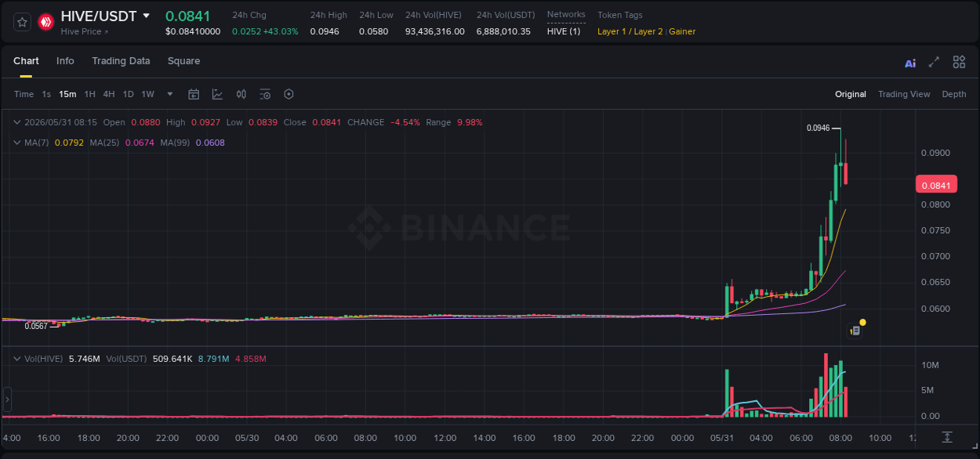Click the red 0.0841 current price tag
This screenshot has height=459, width=980.
[936, 186]
